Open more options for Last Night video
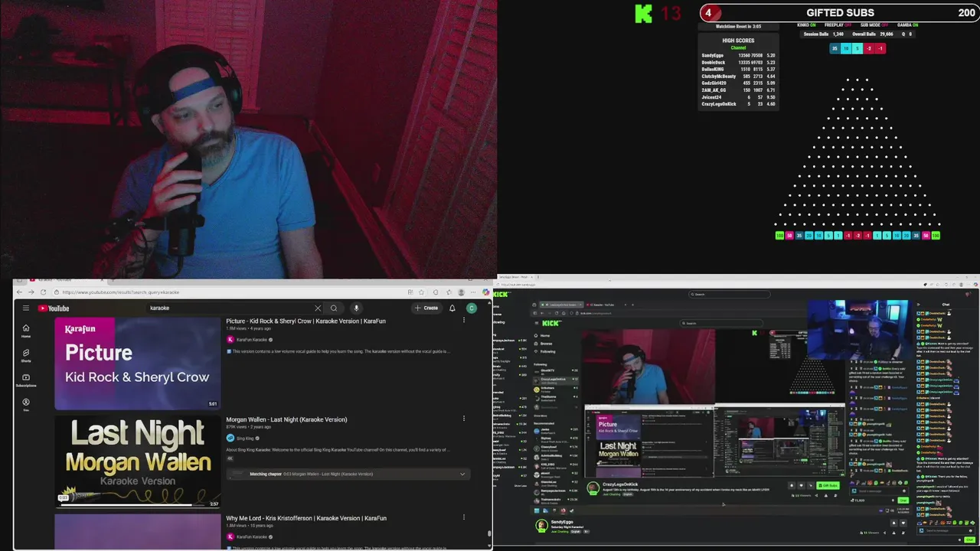Viewport: 980px width, 551px height. click(464, 419)
